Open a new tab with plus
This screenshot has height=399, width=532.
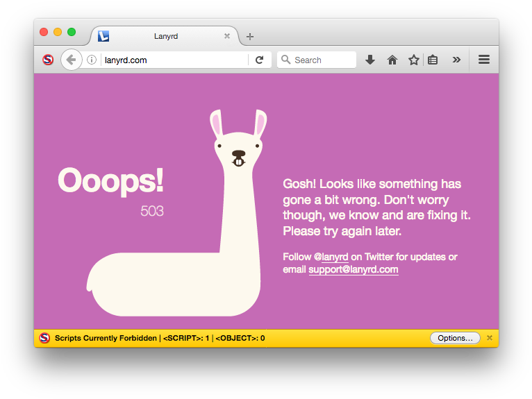(250, 37)
